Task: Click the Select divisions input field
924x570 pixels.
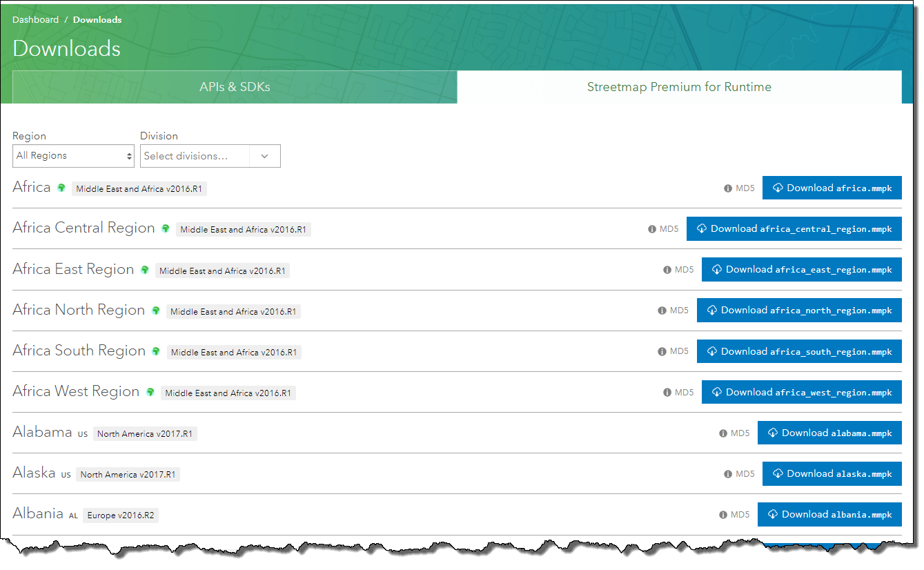Action: tap(195, 156)
